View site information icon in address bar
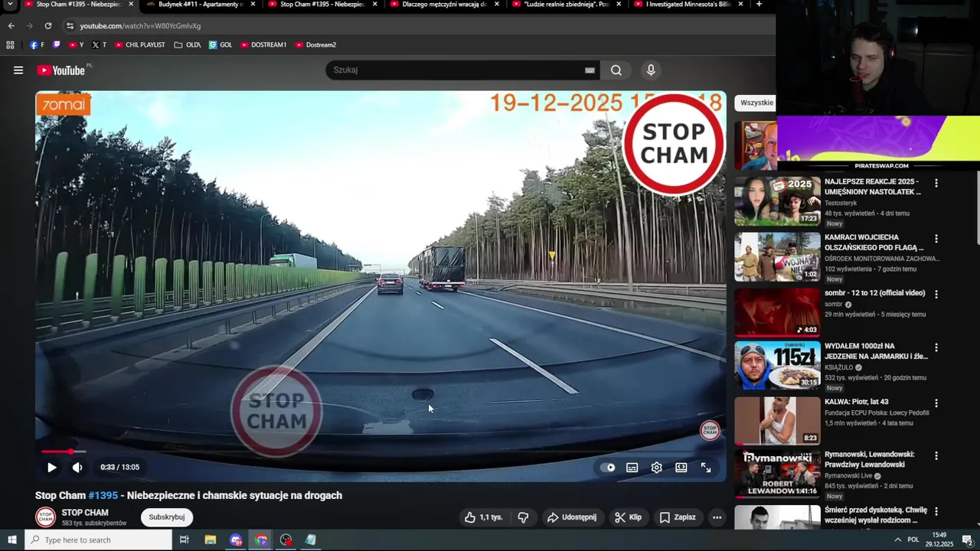Image resolution: width=980 pixels, height=551 pixels. (70, 26)
